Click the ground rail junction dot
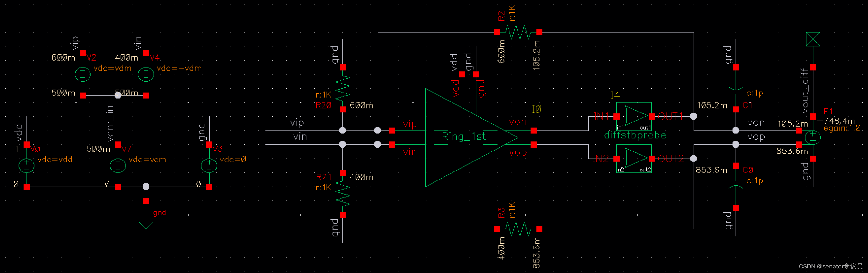 pos(146,187)
